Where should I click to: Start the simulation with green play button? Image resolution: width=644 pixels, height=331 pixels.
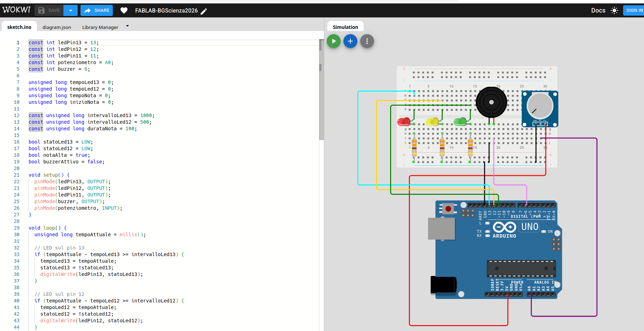(x=334, y=41)
